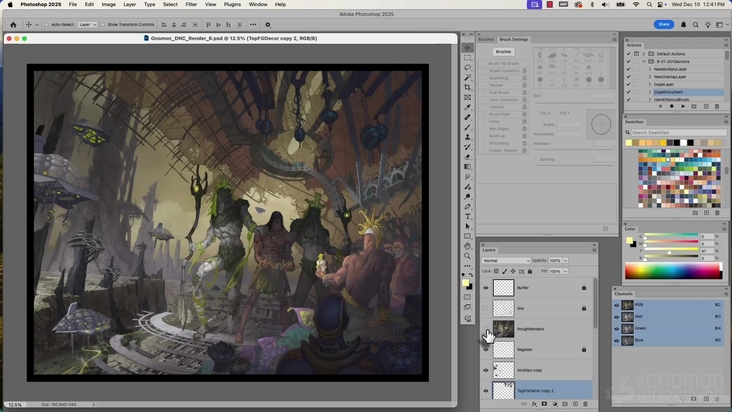This screenshot has height=412, width=732.
Task: Choose the Hand tool
Action: point(467,246)
